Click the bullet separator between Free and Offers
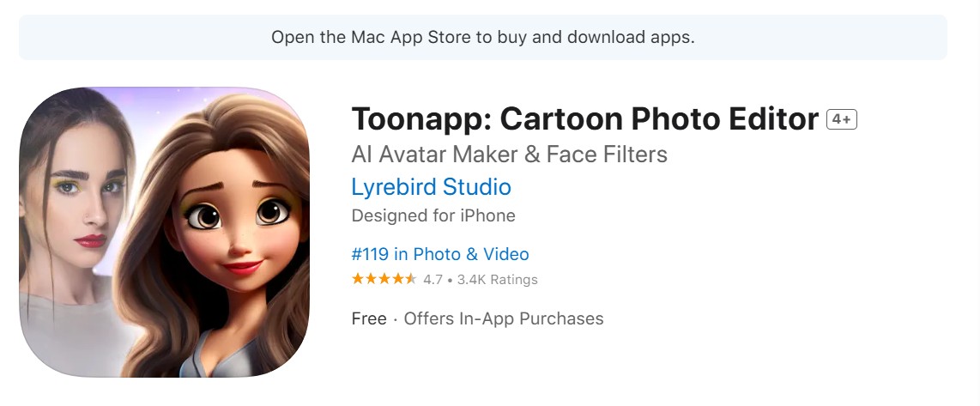The height and width of the screenshot is (406, 980). [x=395, y=318]
